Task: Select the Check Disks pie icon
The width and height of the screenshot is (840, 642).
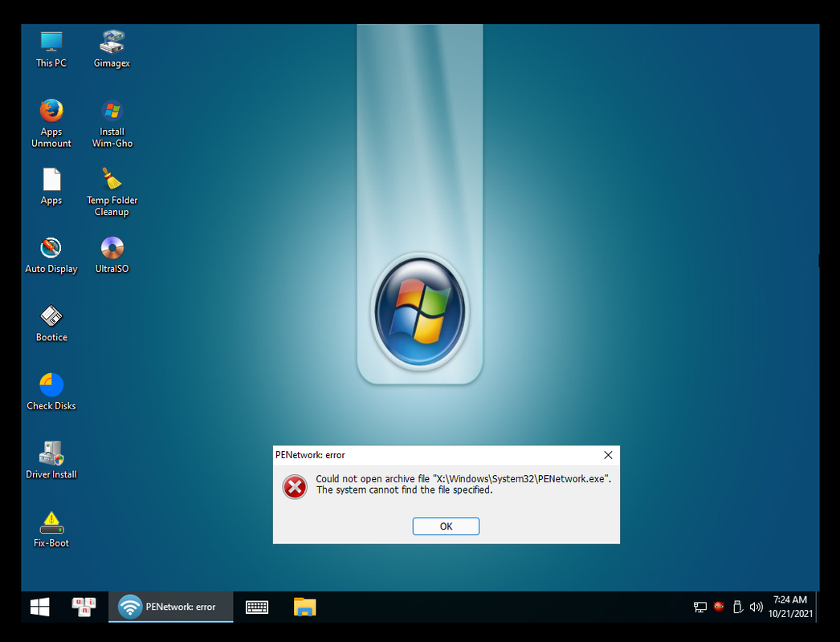Action: tap(51, 392)
